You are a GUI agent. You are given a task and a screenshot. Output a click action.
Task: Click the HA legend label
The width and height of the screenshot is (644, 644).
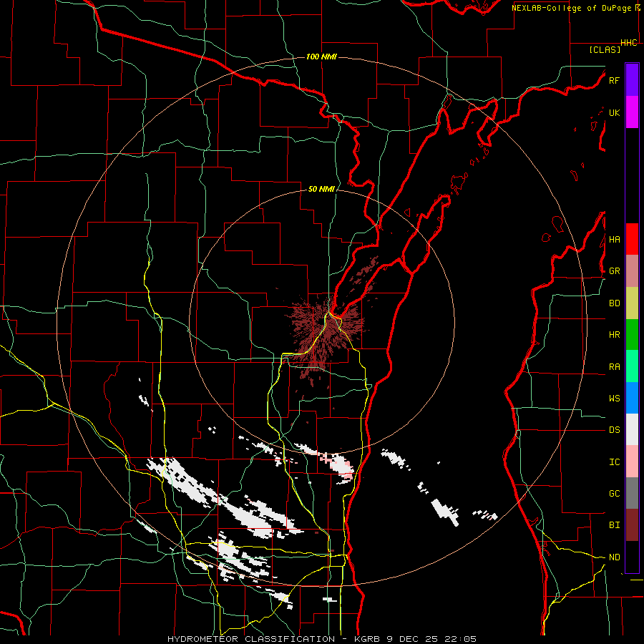coord(614,240)
